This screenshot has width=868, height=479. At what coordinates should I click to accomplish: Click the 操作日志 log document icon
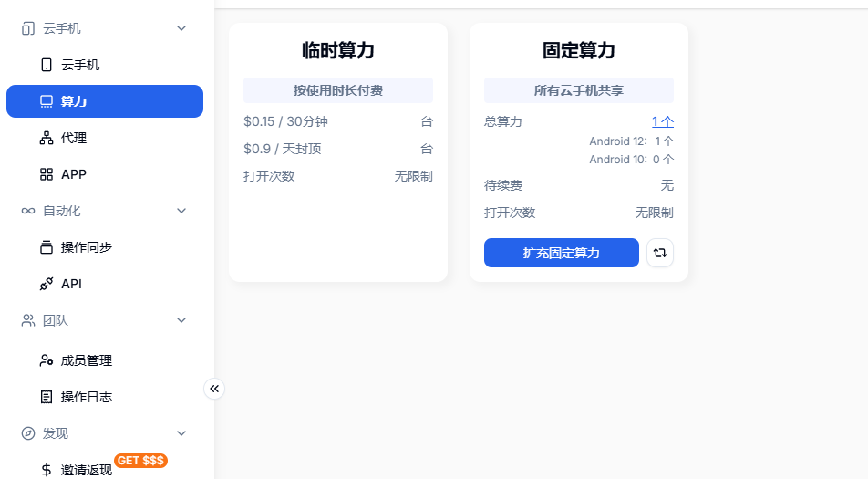(46, 397)
